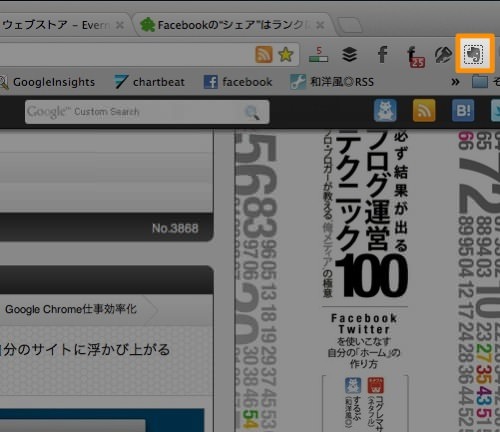Click the No.3868 entry label

(175, 229)
